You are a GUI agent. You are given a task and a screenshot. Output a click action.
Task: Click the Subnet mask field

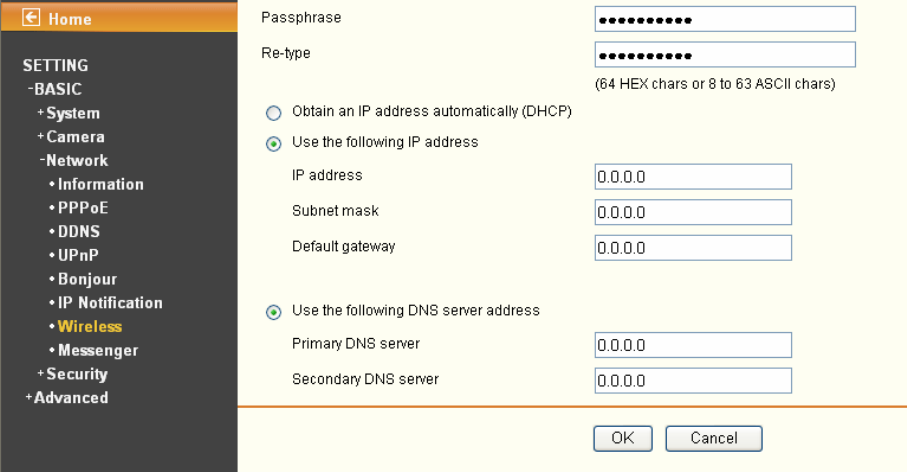[693, 212]
